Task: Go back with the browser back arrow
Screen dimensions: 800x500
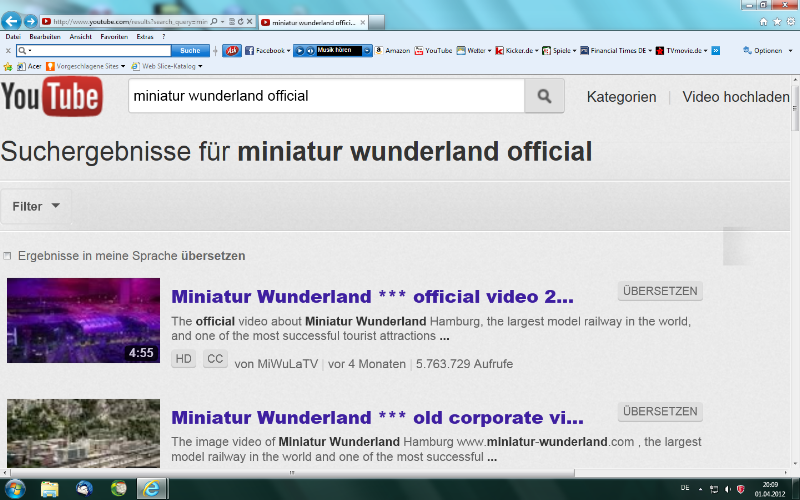Action: coord(12,21)
